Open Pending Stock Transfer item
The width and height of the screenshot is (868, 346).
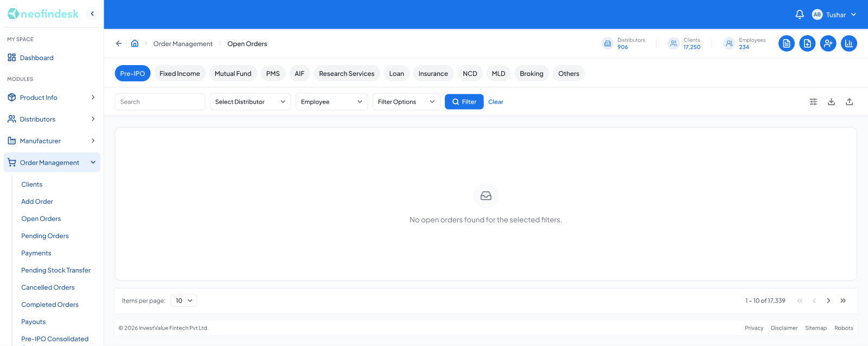56,270
